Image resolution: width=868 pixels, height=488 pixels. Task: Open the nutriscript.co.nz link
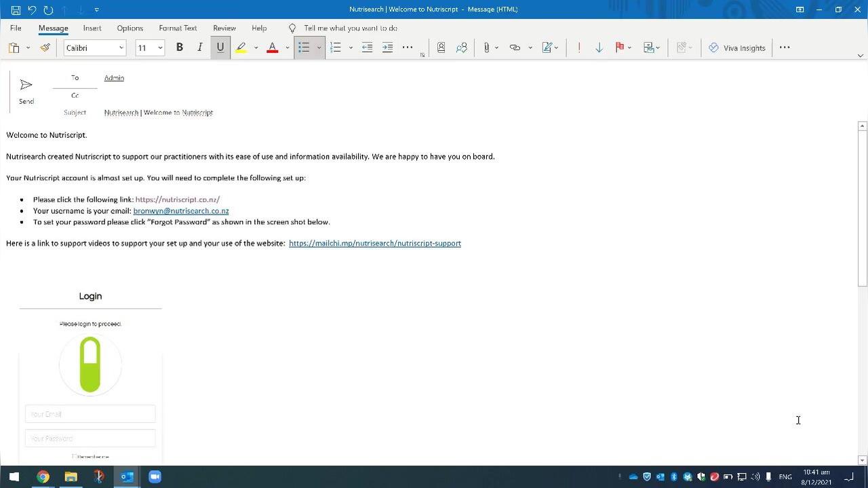(178, 200)
